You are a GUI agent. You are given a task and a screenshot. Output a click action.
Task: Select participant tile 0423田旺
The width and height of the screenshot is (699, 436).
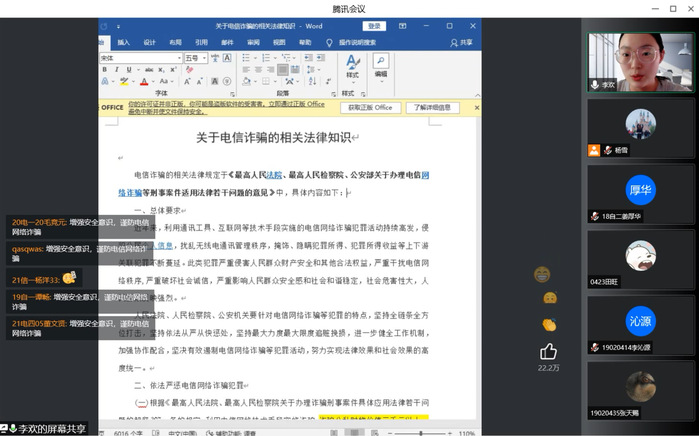coord(641,260)
